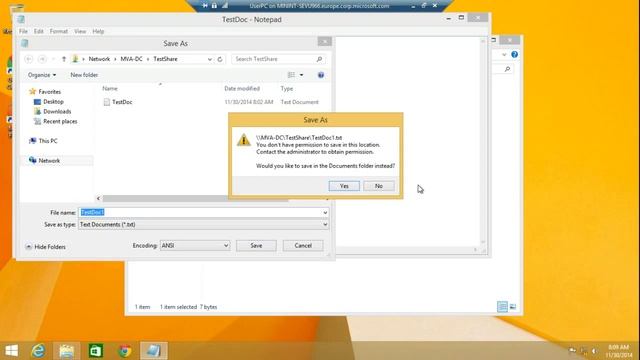Click the Save button in Save As dialog
The width and height of the screenshot is (640, 360).
(256, 246)
